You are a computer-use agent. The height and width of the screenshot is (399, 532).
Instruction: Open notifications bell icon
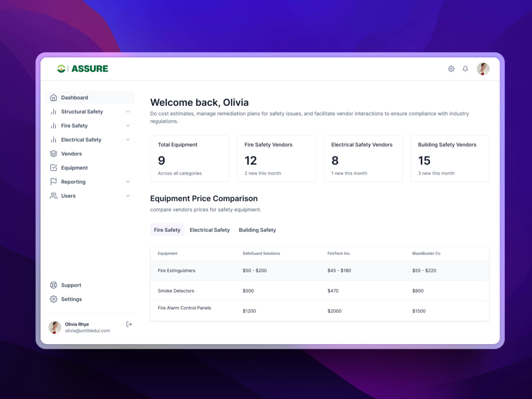coord(465,69)
